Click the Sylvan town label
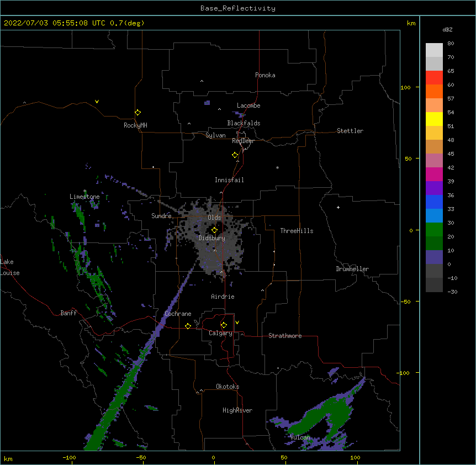This screenshot has height=465, width=476. point(215,135)
